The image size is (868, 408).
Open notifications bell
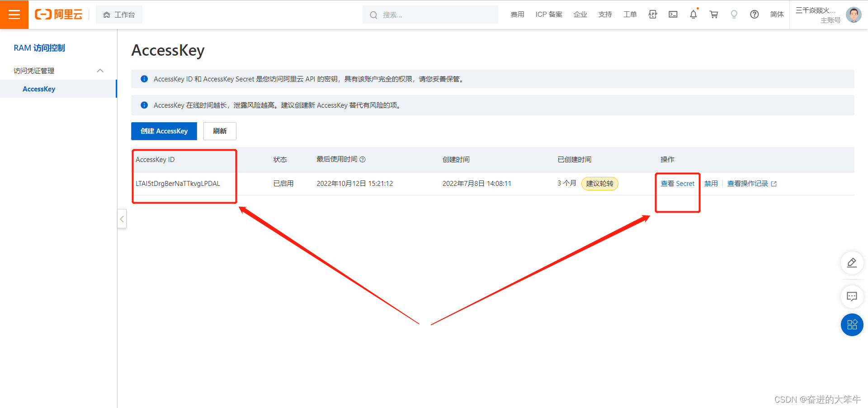693,14
